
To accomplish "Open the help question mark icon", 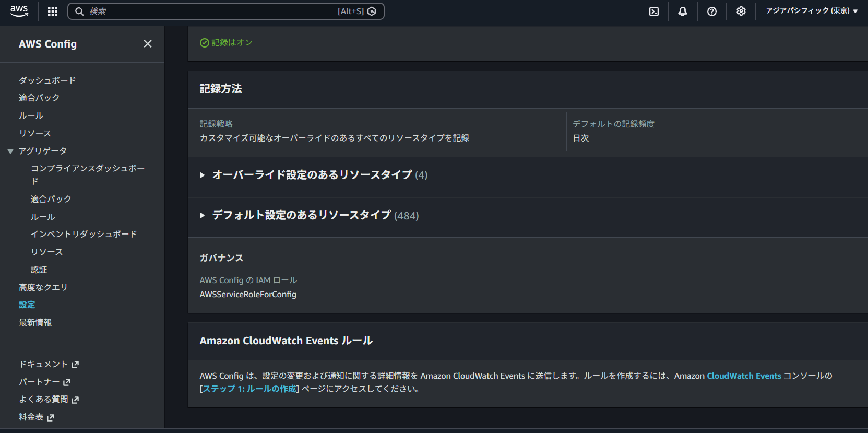I will pos(711,11).
